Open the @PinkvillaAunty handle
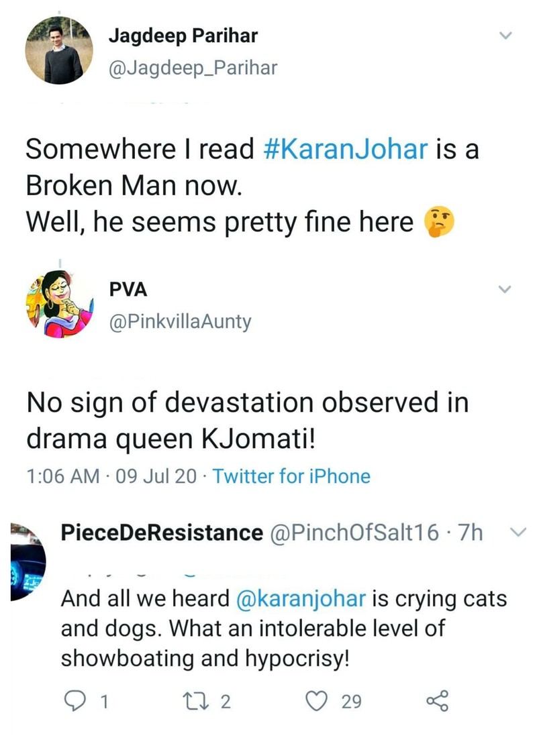The image size is (537, 756). coord(180,321)
